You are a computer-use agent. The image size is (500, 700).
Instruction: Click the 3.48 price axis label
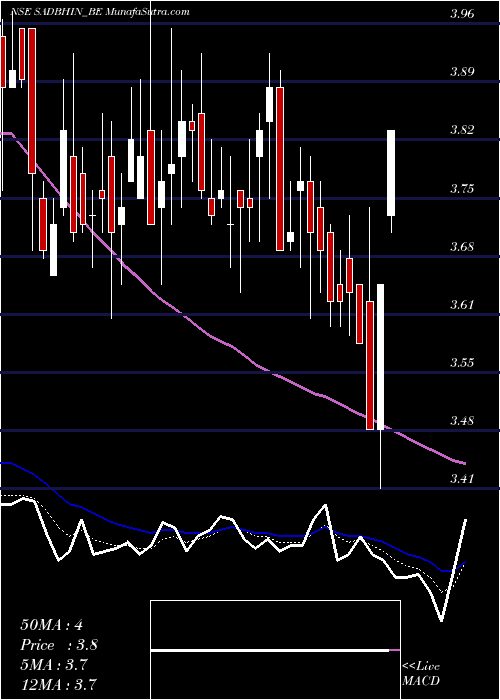[462, 421]
